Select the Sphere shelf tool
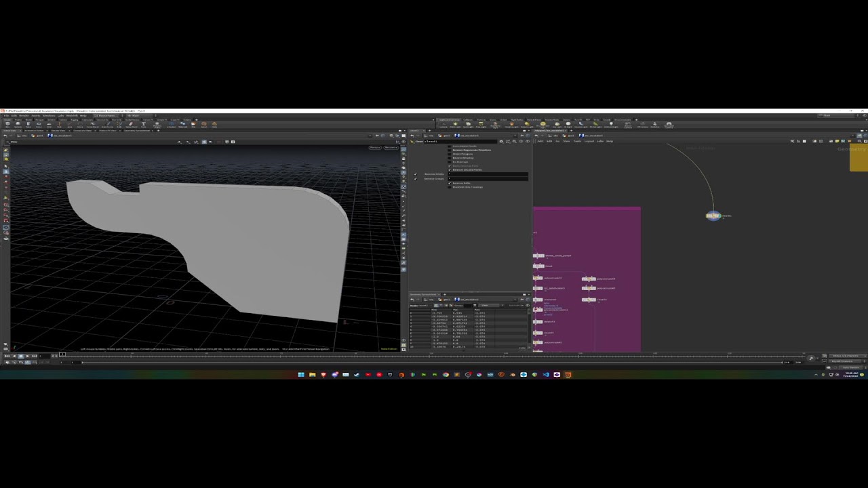Viewport: 868px width, 488px height. 18,124
